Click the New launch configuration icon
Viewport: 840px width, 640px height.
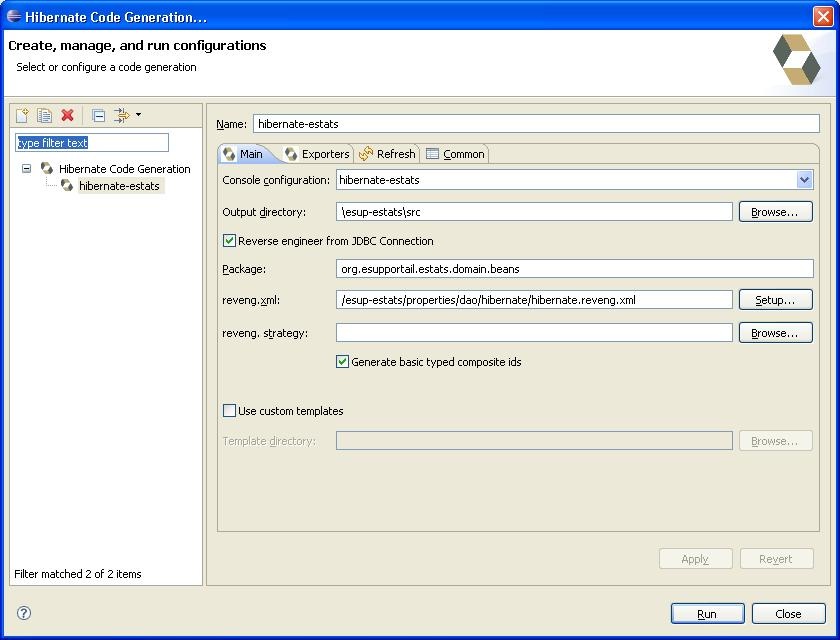click(x=22, y=116)
